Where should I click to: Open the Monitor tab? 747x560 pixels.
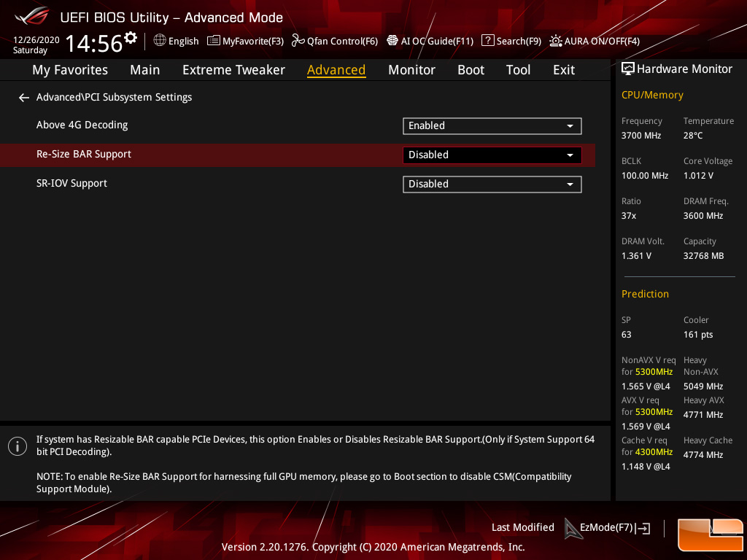(x=411, y=70)
